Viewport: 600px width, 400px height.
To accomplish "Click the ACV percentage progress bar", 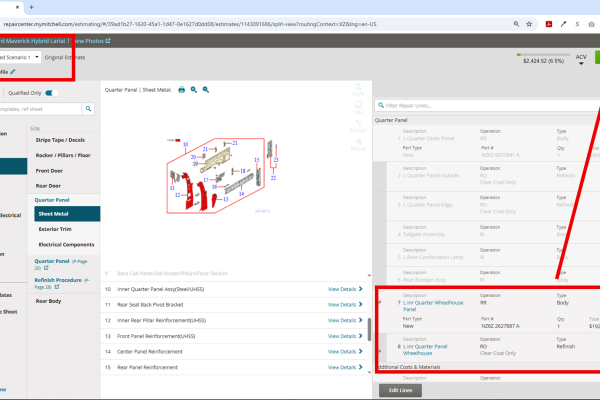I will [x=543, y=55].
